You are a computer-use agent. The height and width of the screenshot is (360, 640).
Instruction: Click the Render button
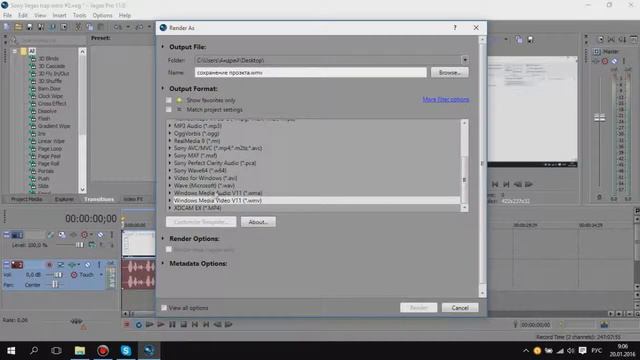(418, 308)
